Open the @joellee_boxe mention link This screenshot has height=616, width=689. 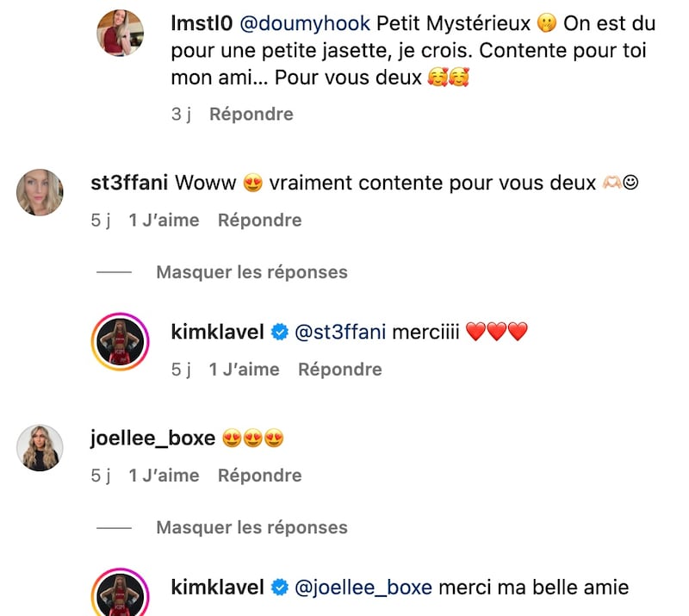click(363, 588)
